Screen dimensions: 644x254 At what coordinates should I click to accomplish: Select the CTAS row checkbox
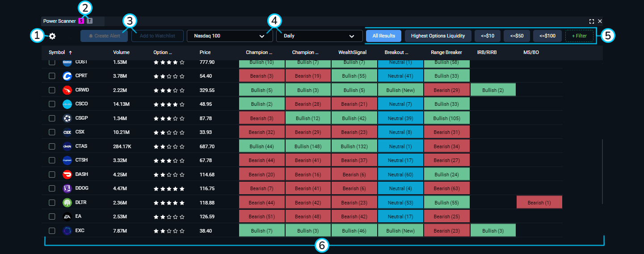point(52,146)
